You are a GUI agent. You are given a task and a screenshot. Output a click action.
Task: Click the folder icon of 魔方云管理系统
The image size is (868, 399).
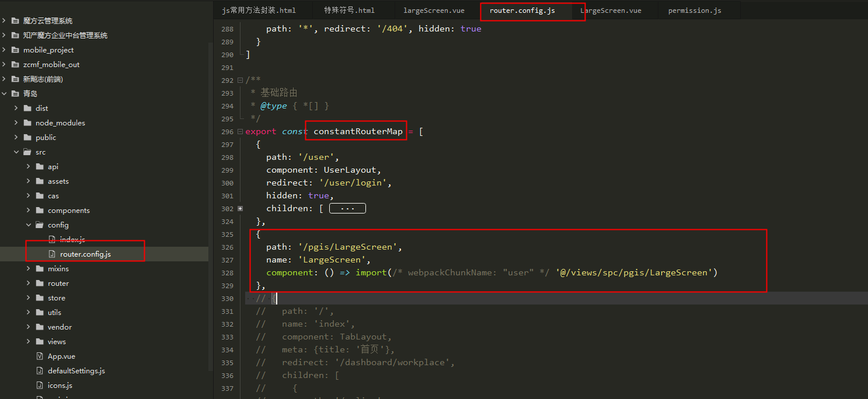pyautogui.click(x=15, y=20)
